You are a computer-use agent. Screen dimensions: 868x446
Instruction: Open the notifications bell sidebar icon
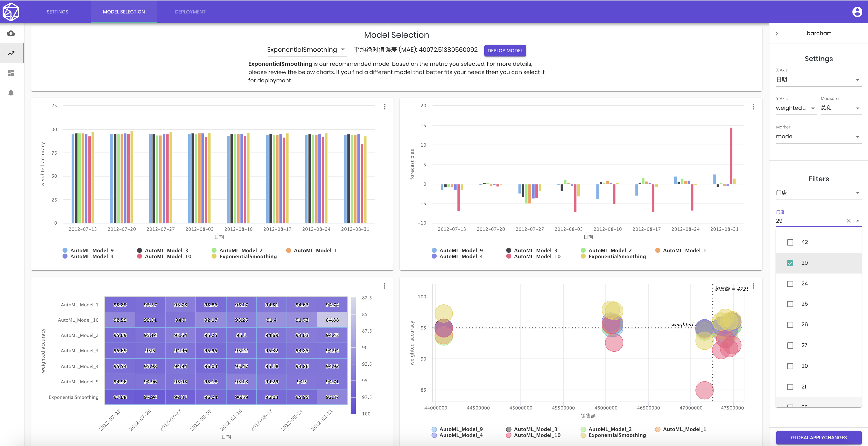coord(11,93)
